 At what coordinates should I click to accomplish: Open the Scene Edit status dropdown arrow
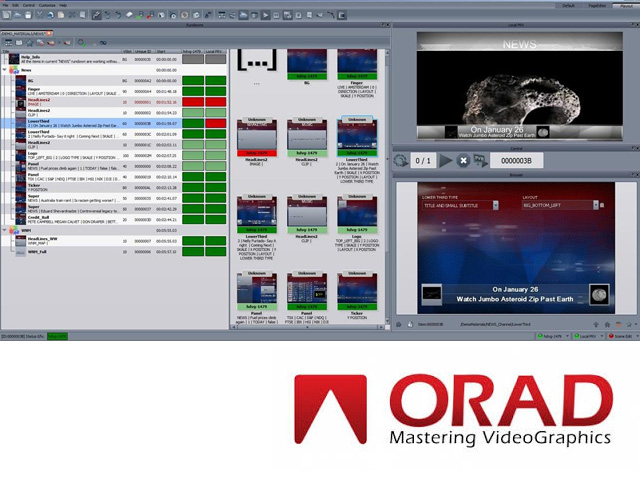(637, 336)
